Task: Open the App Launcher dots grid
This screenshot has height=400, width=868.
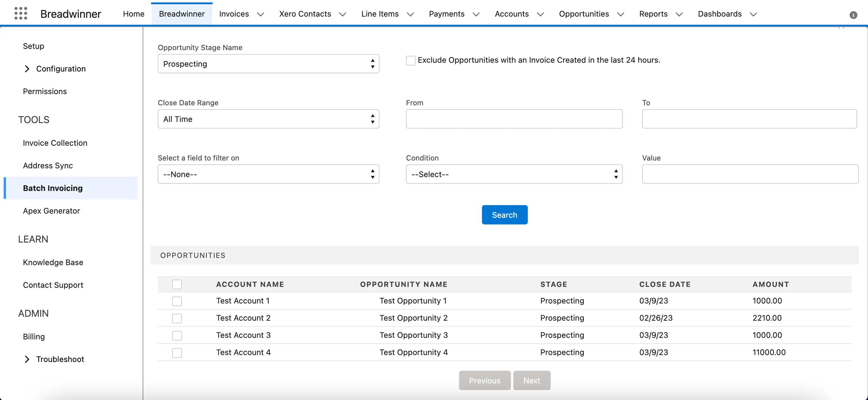Action: pos(21,14)
